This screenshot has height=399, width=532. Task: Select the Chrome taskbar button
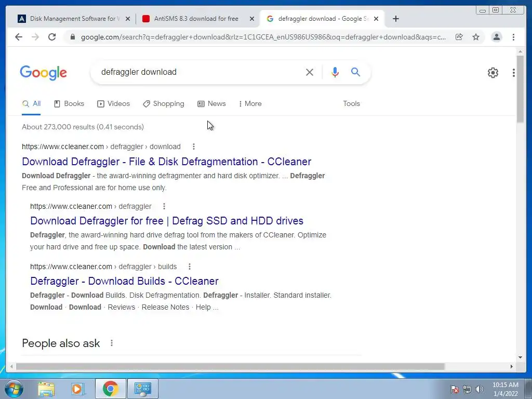(x=111, y=389)
